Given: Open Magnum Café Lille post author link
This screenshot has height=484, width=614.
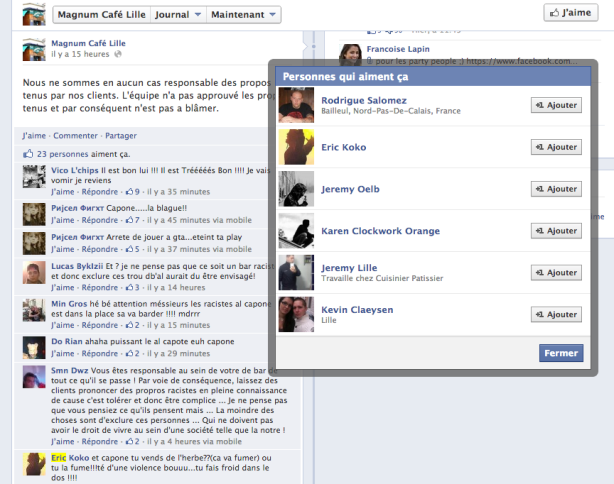Looking at the screenshot, I should point(88,43).
